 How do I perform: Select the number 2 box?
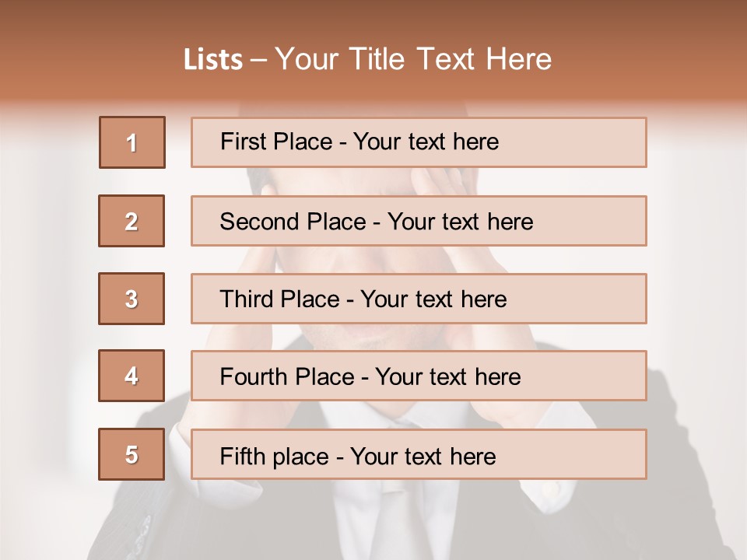[x=132, y=221]
